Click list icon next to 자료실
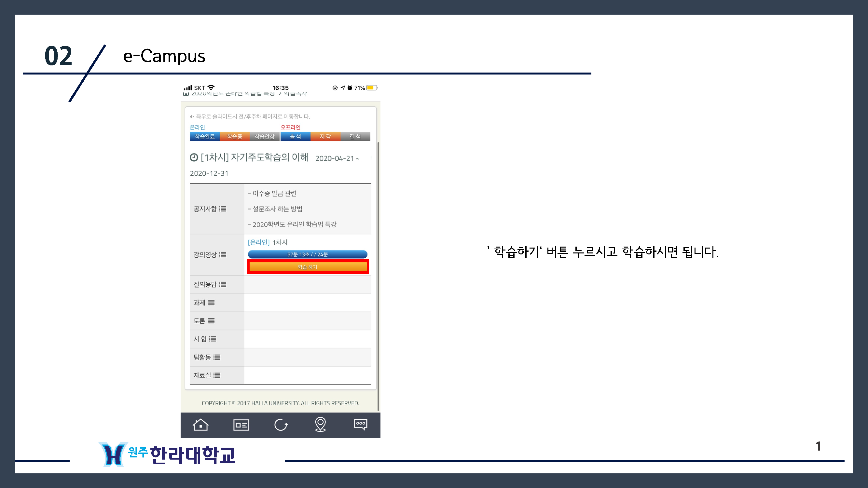Image resolution: width=868 pixels, height=488 pixels. (217, 375)
